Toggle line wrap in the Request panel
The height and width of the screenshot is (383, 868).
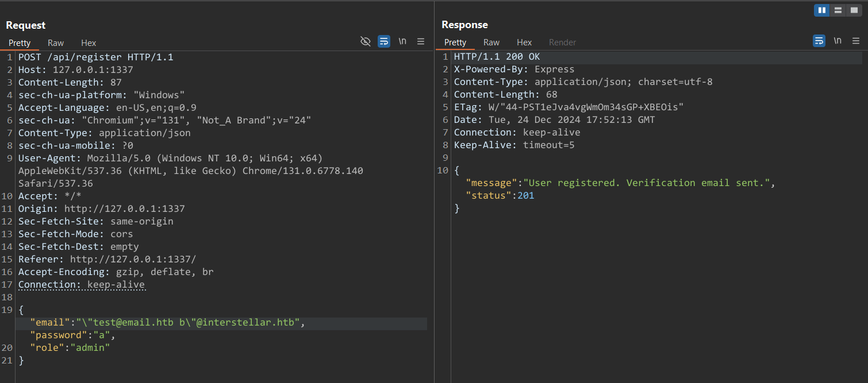pyautogui.click(x=384, y=41)
